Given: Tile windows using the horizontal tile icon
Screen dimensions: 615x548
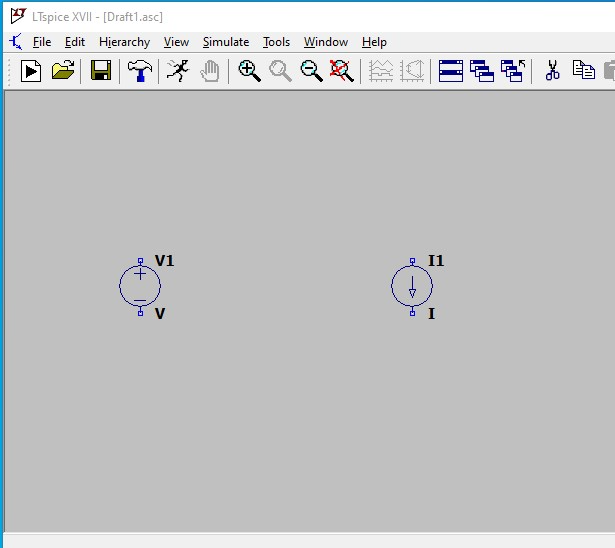Looking at the screenshot, I should [x=451, y=71].
